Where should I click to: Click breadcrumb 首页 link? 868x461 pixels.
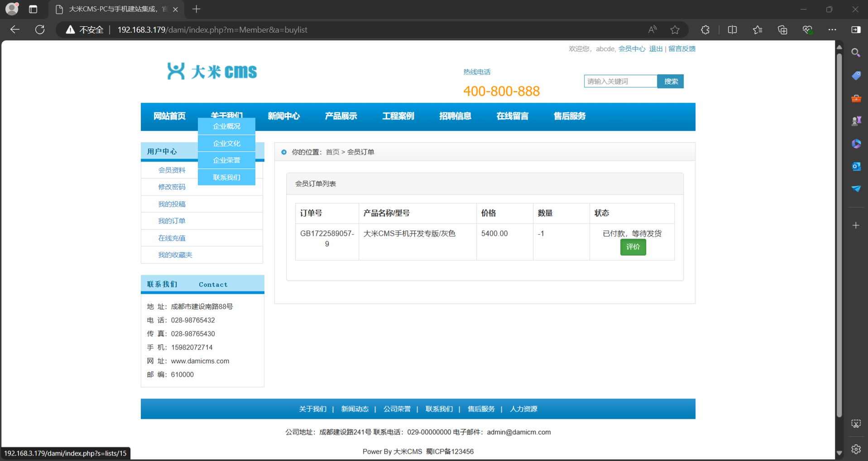click(332, 152)
